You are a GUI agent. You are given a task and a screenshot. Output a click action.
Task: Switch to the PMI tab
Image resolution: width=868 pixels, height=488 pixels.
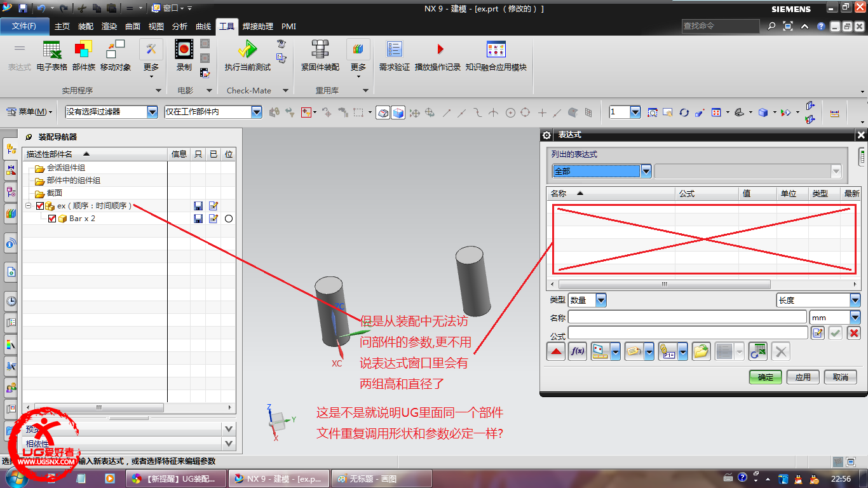tap(288, 26)
